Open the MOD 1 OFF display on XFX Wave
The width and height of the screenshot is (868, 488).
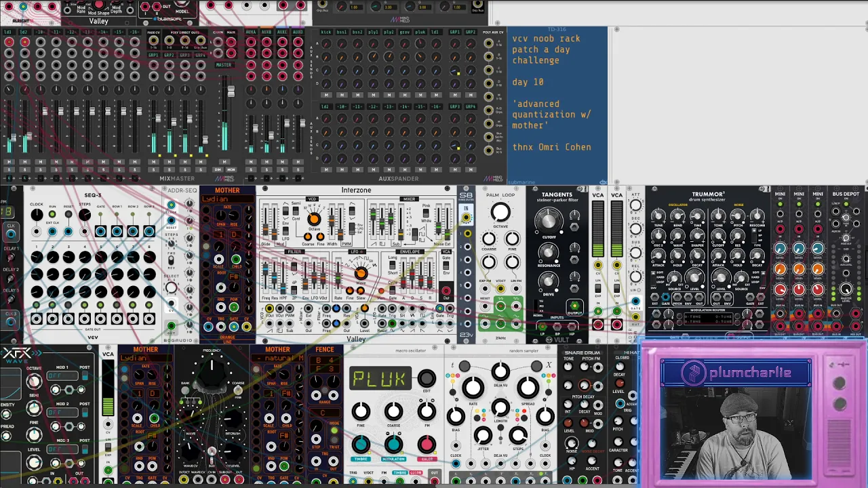pos(62,375)
